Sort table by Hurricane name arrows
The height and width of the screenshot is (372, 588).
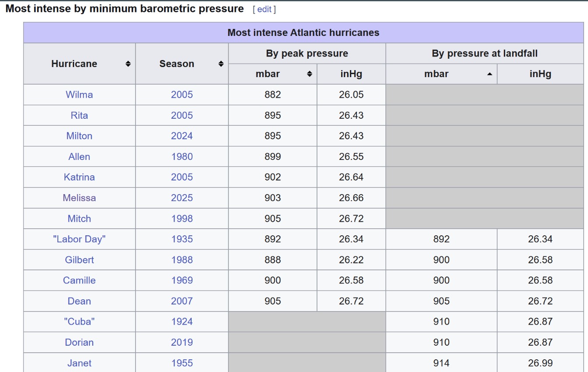[x=128, y=64]
